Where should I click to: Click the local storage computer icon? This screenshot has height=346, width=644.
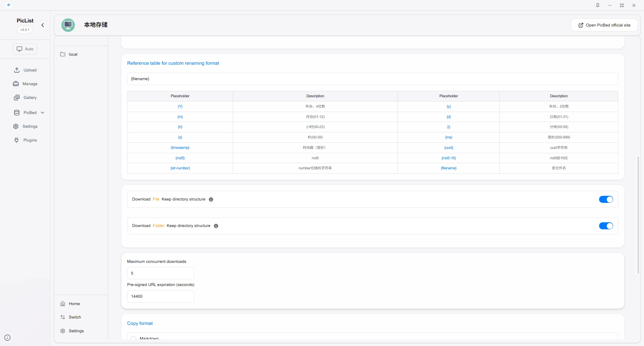tap(68, 25)
